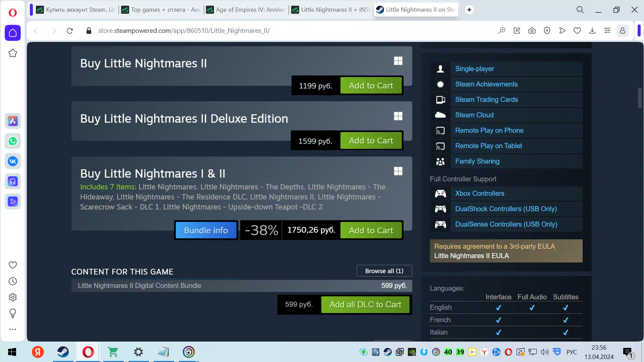Take snapshot with camera icon
644x362 pixels.
pyautogui.click(x=532, y=31)
